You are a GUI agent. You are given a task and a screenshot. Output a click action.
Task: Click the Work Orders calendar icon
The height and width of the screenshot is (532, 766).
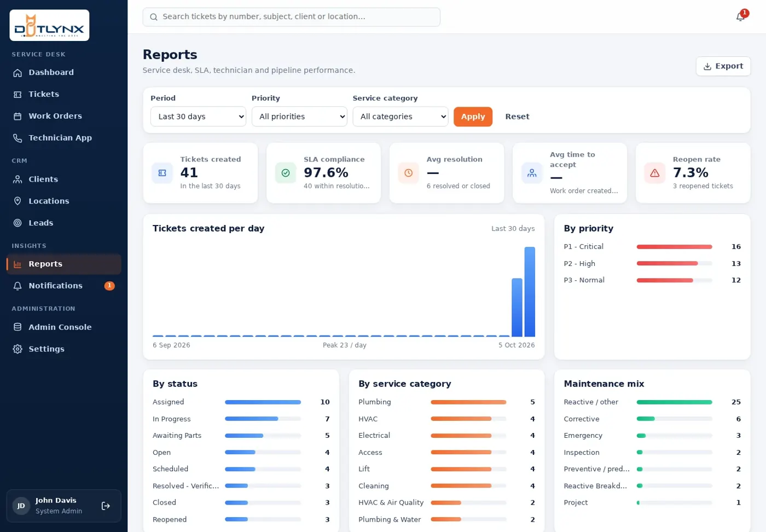point(18,117)
